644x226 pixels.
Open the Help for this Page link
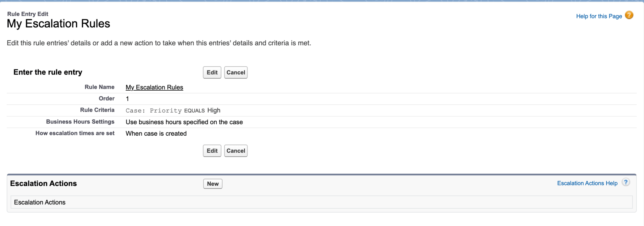click(x=599, y=16)
